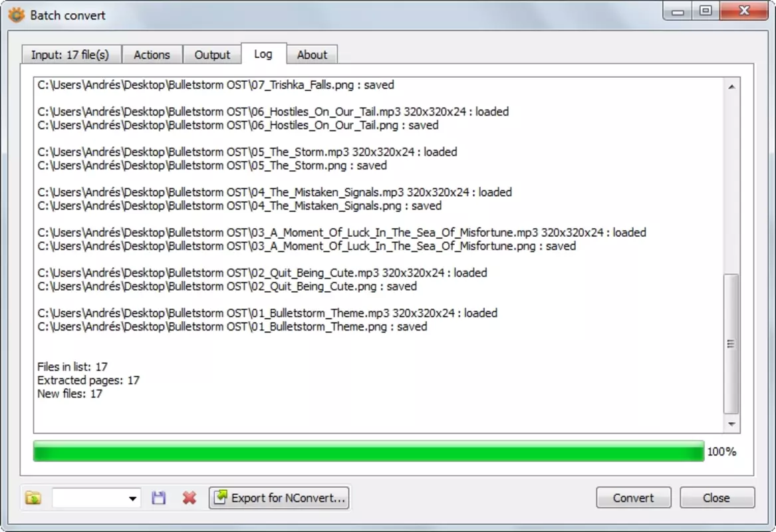The image size is (776, 532).
Task: Click the 03_A_Moment_Of_Luck .png saved line
Action: click(307, 246)
